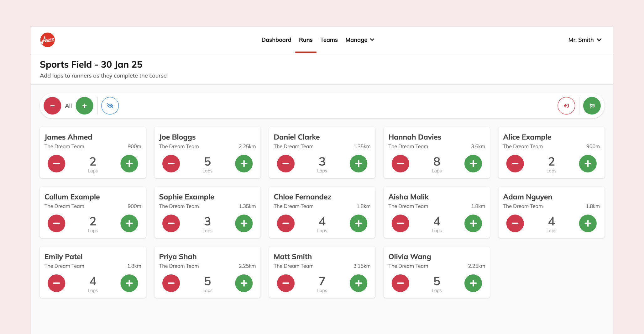Viewport: 644px width, 334px height.
Task: Add a lap to all runners
Action: [84, 106]
